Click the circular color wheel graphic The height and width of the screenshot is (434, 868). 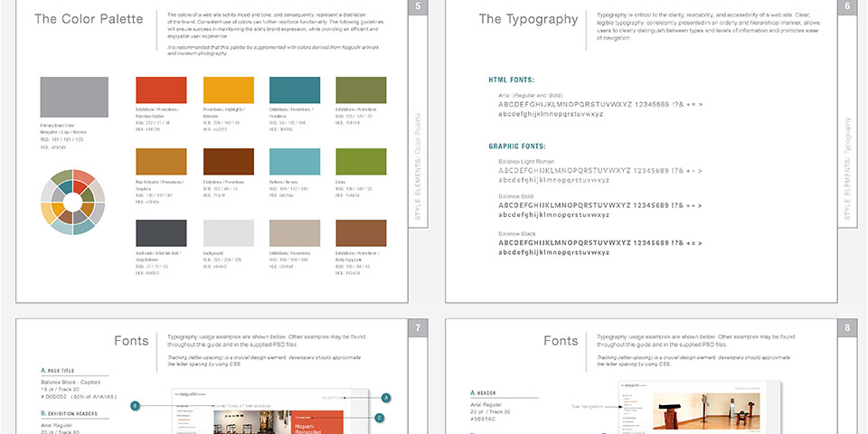point(75,202)
